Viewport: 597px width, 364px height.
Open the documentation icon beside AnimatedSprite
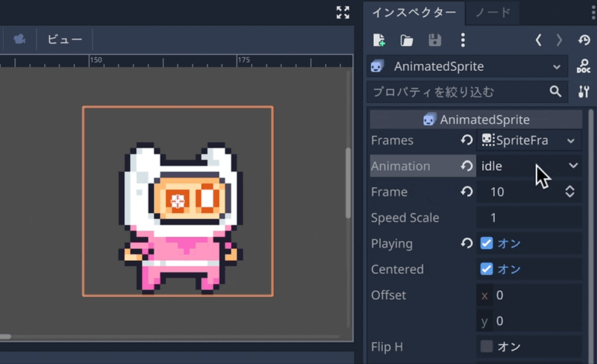click(x=584, y=66)
